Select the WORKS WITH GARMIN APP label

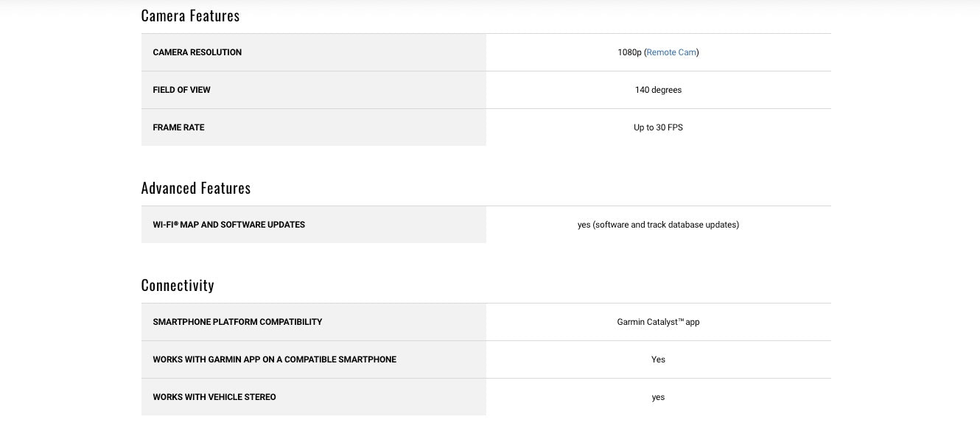[274, 359]
